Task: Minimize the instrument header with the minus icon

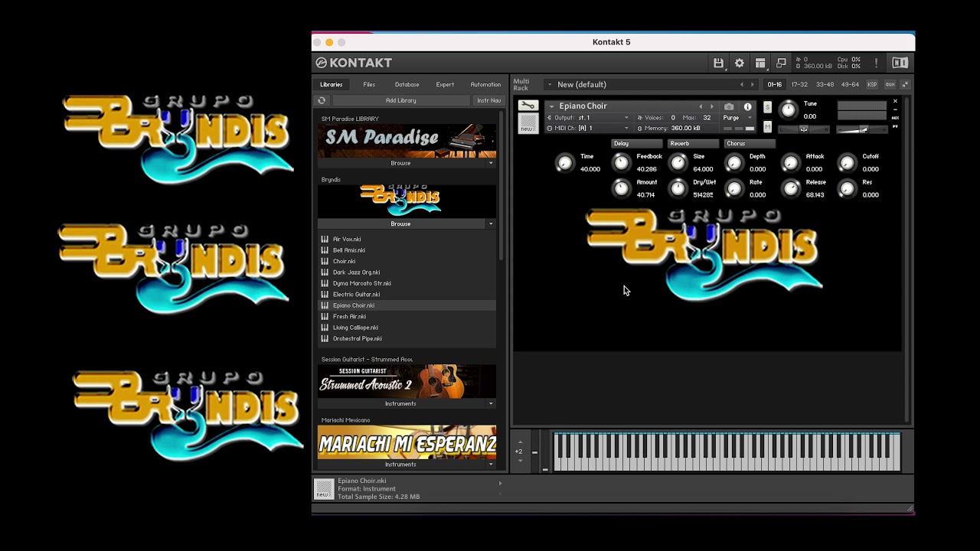Action: pos(895,109)
